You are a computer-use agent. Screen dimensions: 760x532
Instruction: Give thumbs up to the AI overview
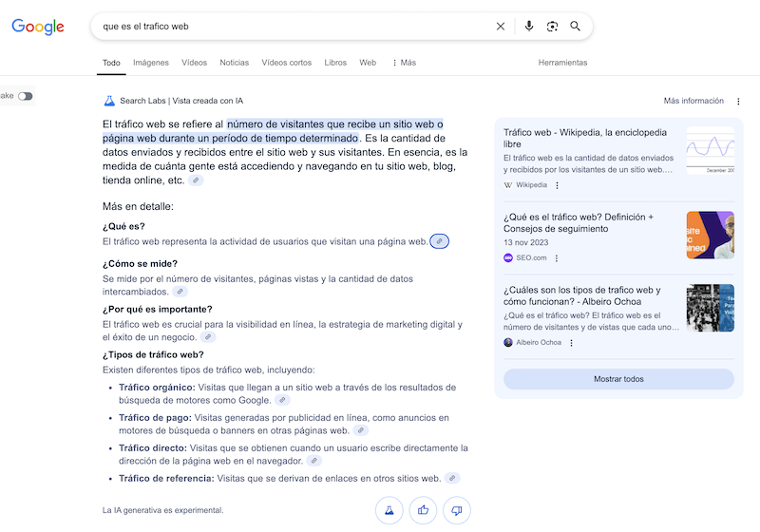coord(423,510)
